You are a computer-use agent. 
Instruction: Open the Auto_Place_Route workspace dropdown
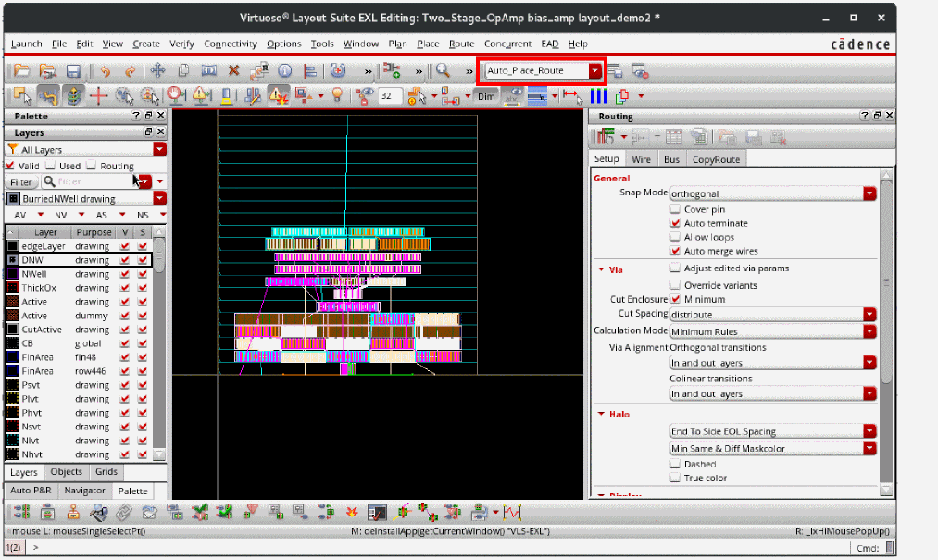594,70
